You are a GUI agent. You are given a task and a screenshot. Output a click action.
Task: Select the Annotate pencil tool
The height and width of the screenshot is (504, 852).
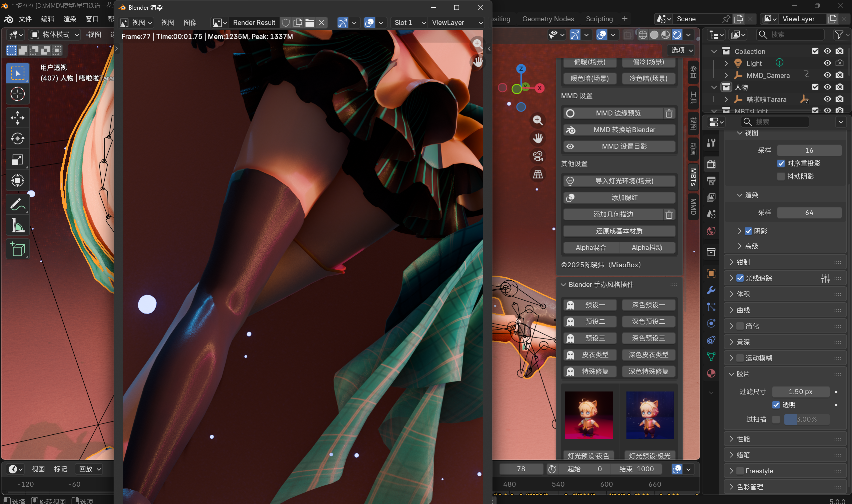17,204
